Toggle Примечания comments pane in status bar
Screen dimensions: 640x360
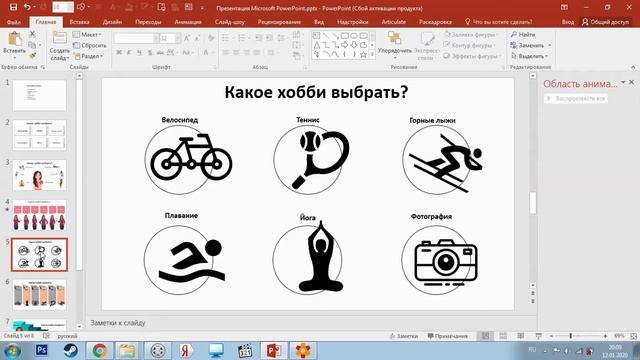[447, 336]
